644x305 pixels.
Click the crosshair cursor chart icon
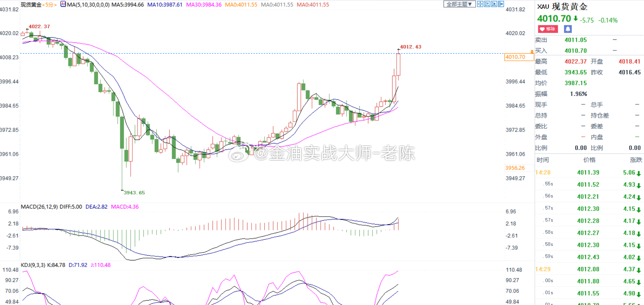pos(480,4)
